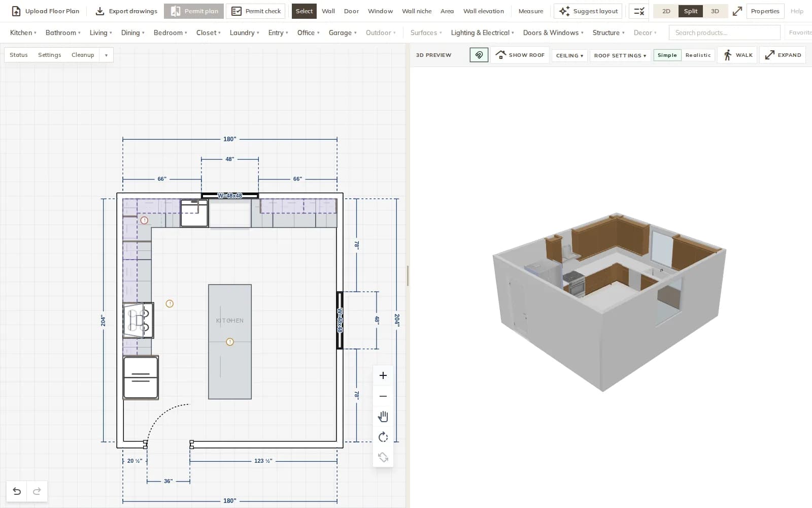
Task: Zoom out with the minus icon
Action: tap(383, 396)
